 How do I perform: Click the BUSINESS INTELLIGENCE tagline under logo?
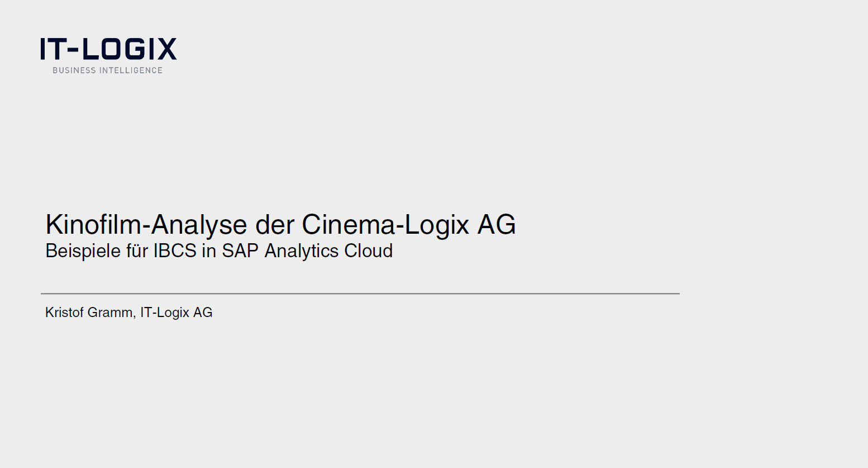(108, 70)
